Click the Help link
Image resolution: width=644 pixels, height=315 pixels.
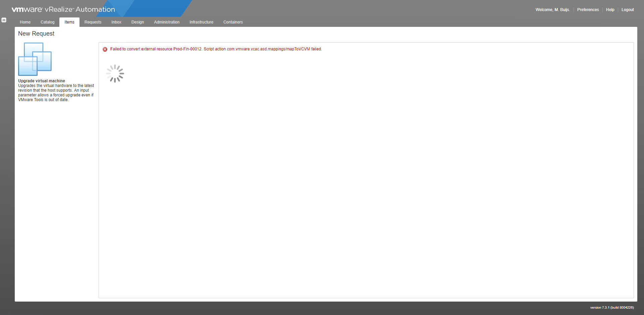coord(610,9)
